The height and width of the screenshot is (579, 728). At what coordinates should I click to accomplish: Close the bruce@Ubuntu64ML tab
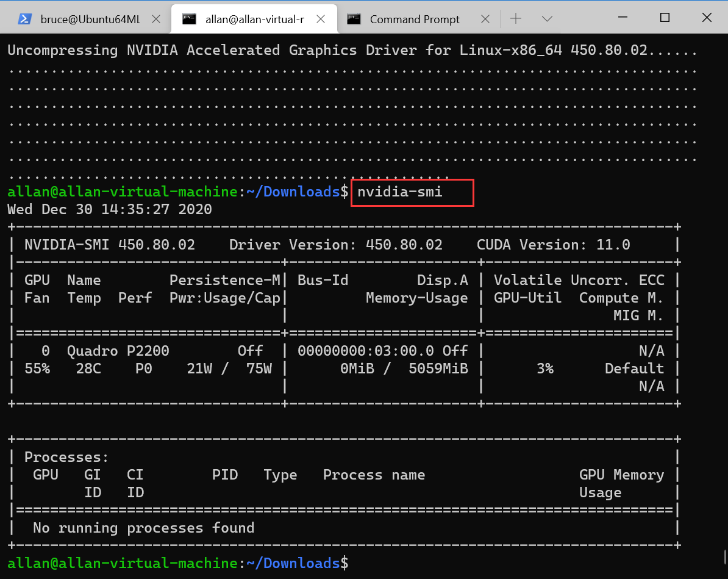pos(157,19)
